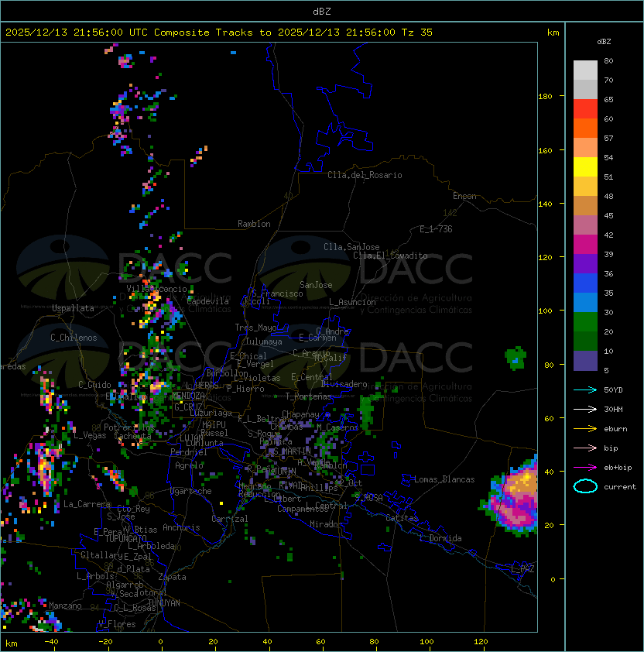Click the 'La_Carrera' place label

pos(87,504)
